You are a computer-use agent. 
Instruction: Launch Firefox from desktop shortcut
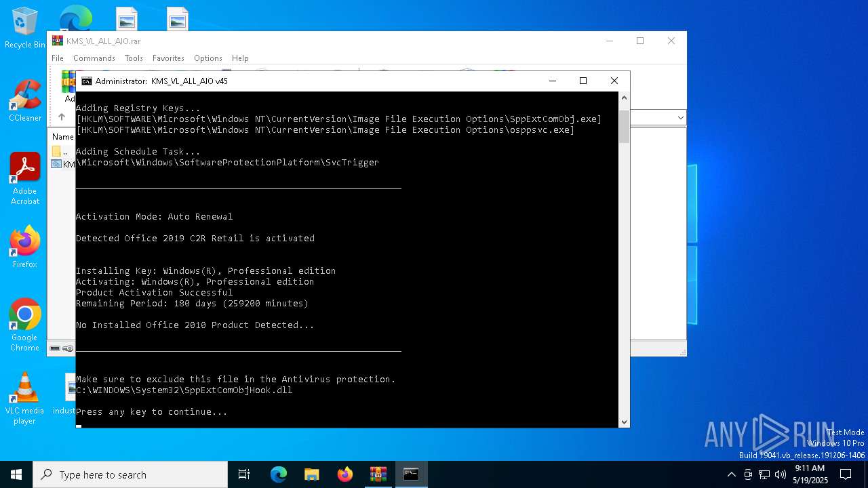[x=24, y=247]
